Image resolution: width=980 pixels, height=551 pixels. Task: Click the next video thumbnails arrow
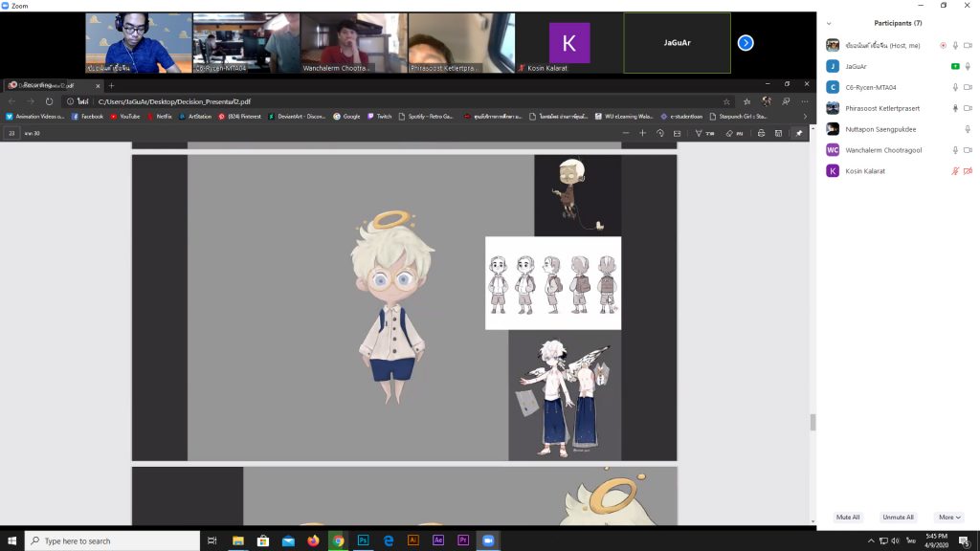pyautogui.click(x=746, y=43)
